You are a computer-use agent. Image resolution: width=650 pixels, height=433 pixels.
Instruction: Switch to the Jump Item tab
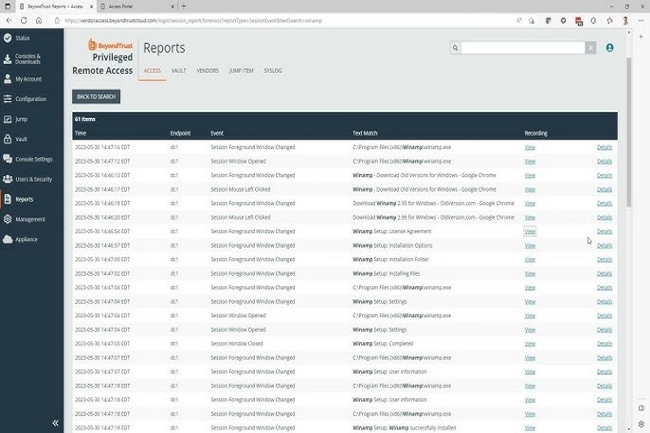pyautogui.click(x=240, y=71)
